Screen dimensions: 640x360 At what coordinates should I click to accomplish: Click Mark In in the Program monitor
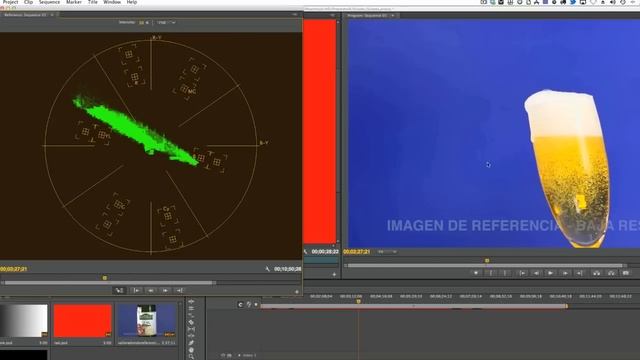491,273
